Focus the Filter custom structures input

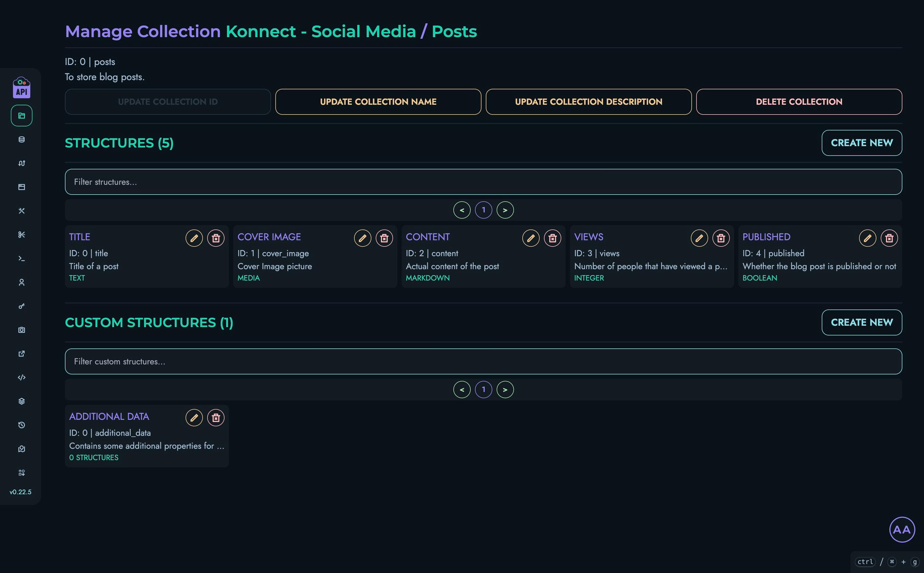pos(483,361)
